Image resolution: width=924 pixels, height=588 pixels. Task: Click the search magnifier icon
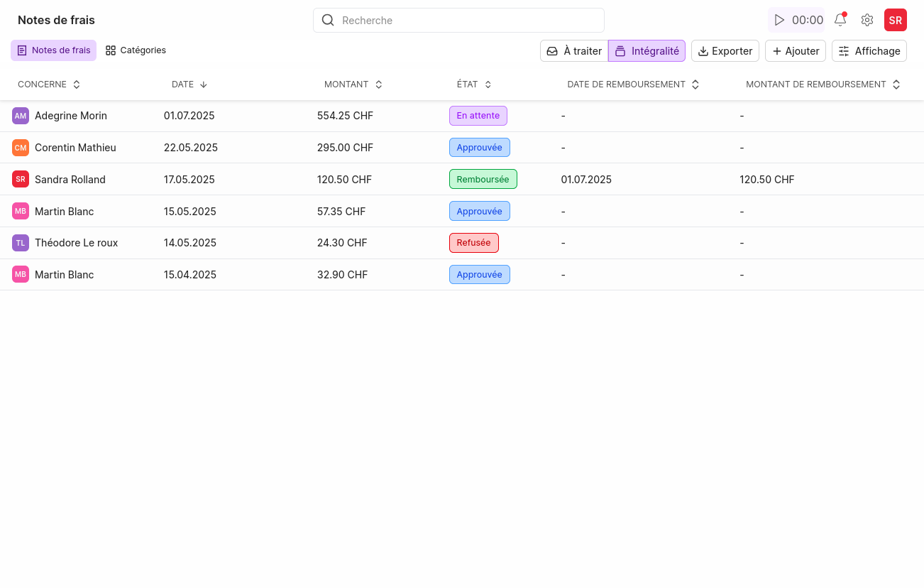328,20
